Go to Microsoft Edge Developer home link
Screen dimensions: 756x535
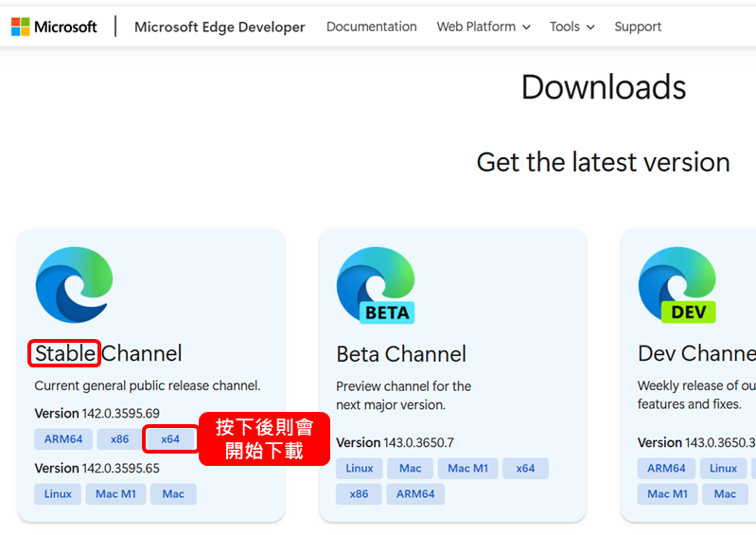(x=220, y=27)
